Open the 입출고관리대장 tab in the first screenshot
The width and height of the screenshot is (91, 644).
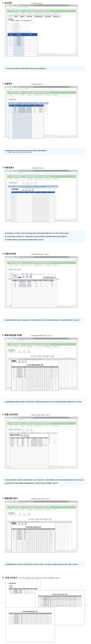click(48, 17)
